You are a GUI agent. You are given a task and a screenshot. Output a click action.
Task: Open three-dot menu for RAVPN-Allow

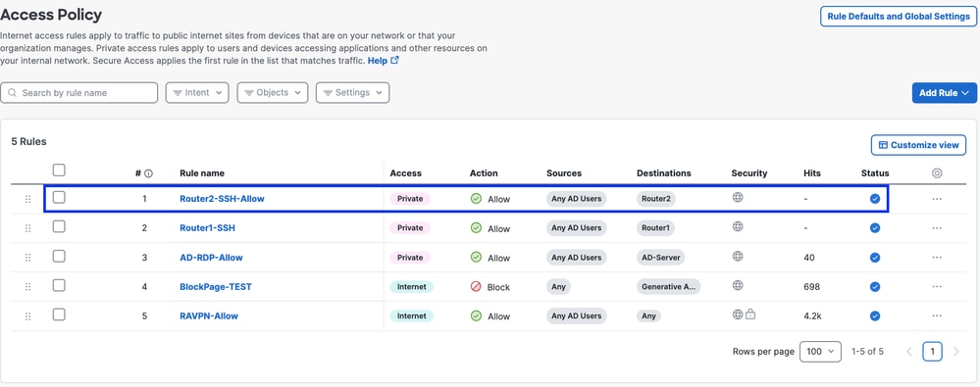(x=937, y=315)
